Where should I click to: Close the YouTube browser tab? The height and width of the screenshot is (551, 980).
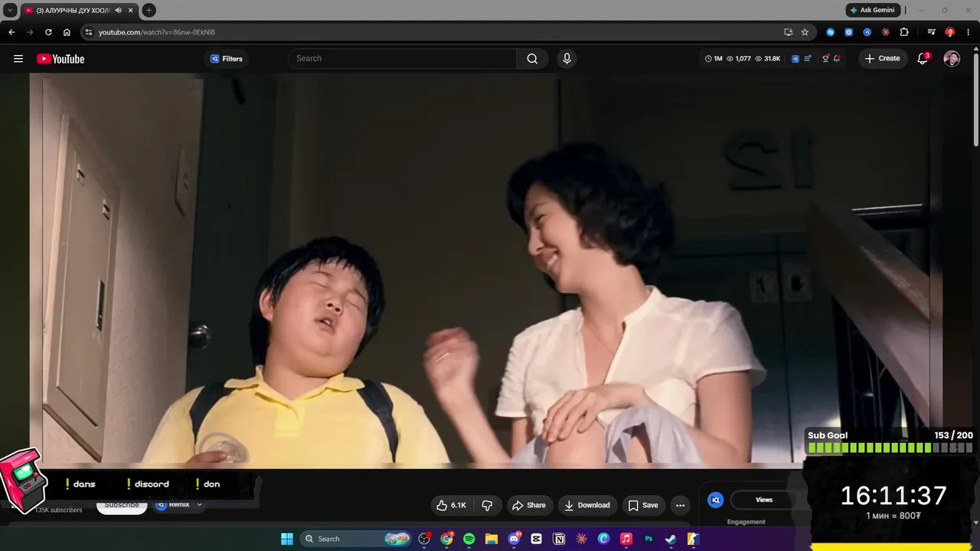coord(130,11)
